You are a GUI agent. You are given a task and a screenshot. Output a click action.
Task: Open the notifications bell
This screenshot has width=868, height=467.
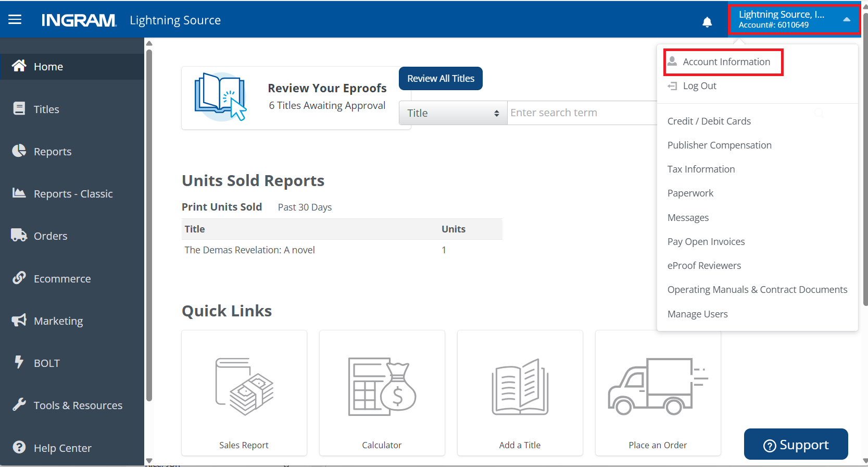[x=707, y=22]
